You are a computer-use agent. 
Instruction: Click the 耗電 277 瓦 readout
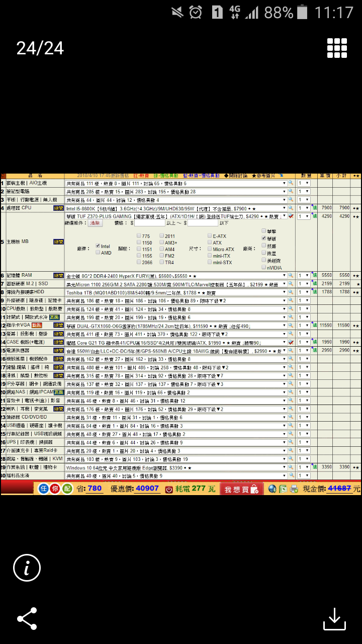click(x=196, y=489)
